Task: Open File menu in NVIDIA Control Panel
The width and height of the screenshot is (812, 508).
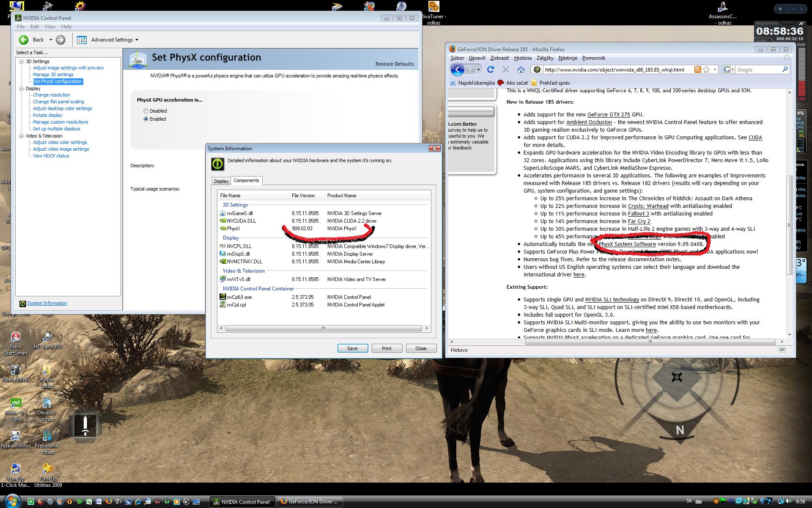Action: [21, 27]
